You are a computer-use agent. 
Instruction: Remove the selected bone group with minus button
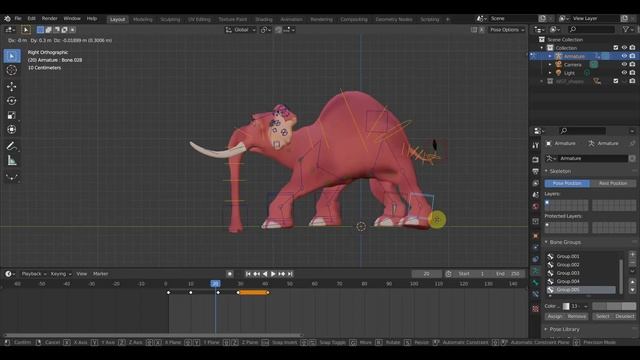click(x=632, y=262)
